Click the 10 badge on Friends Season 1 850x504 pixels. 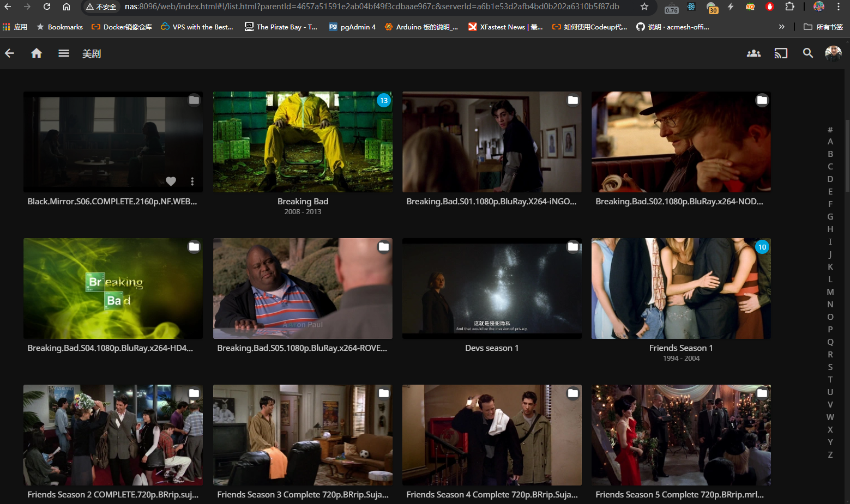pyautogui.click(x=762, y=247)
